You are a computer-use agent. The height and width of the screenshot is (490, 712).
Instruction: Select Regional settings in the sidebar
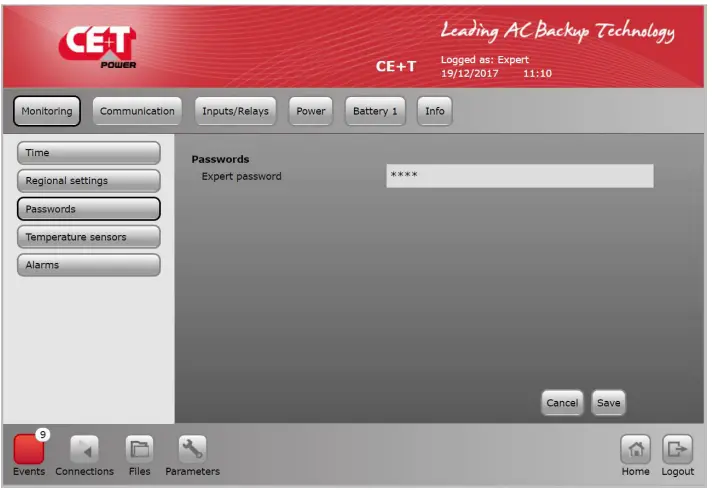pos(89,181)
